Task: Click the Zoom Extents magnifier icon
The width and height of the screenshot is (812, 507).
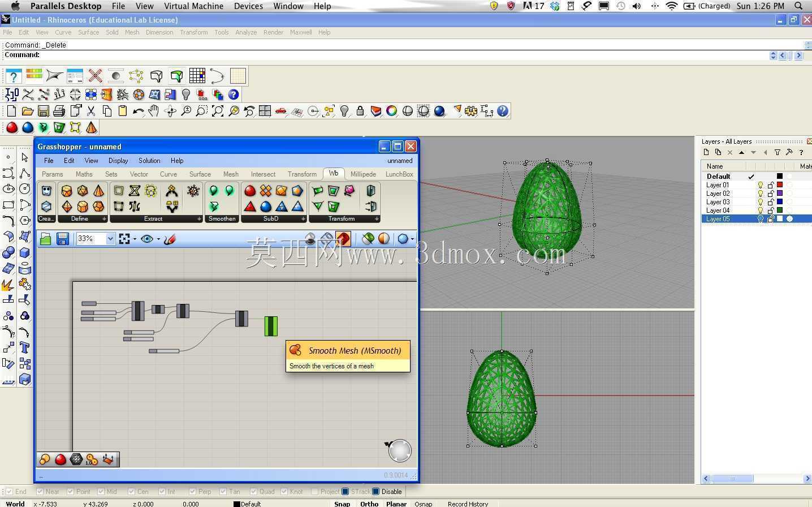Action: click(218, 111)
